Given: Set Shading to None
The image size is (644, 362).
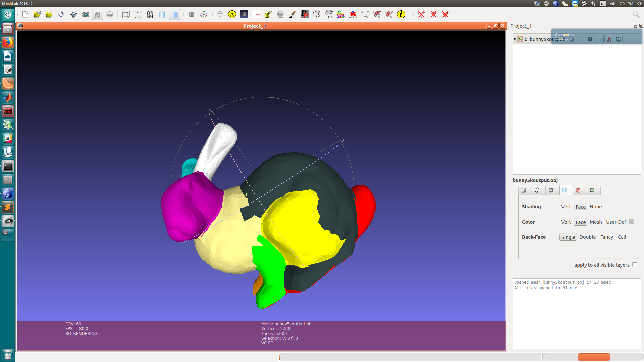Looking at the screenshot, I should 595,207.
